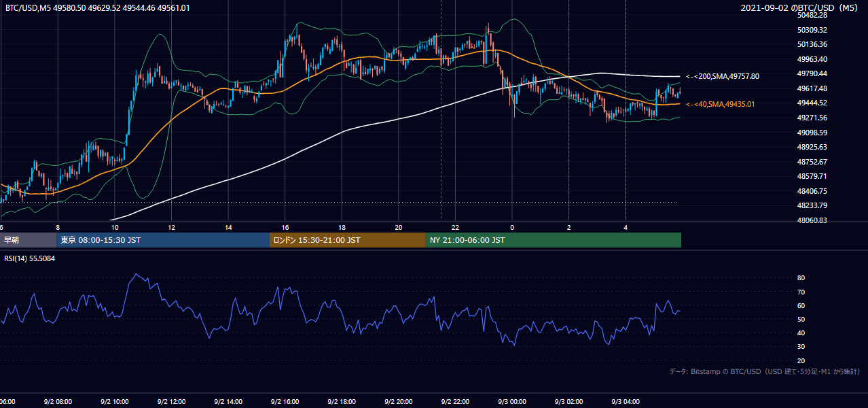Viewport: 868px width, 408px height.
Task: Click the BTC/USD,M5 OHLC header text
Action: point(98,7)
